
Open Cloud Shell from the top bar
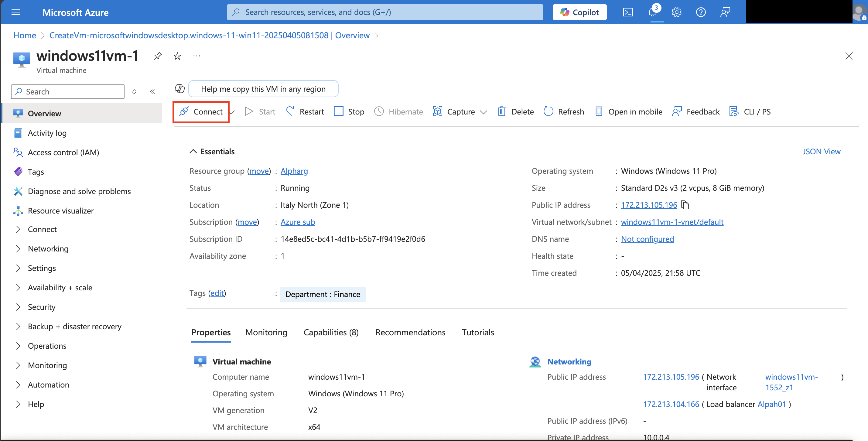point(628,12)
